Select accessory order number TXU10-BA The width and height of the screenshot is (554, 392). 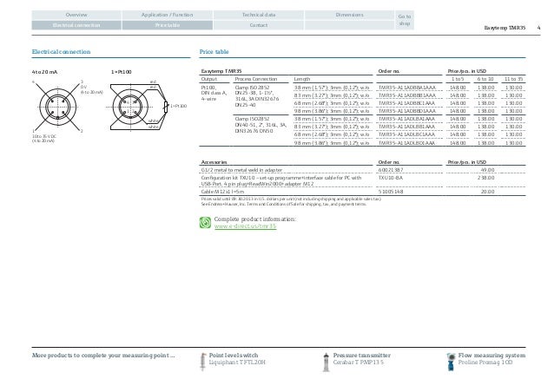click(390, 178)
